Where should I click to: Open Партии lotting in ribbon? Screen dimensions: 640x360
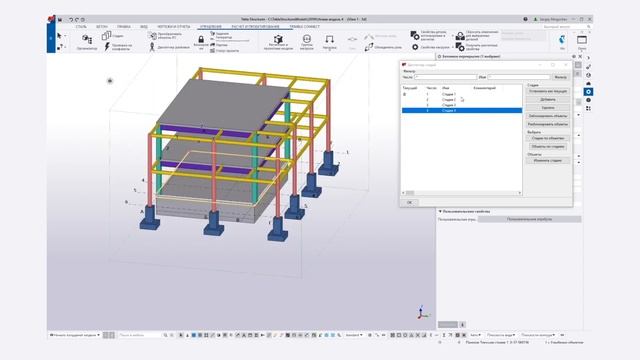[219, 45]
